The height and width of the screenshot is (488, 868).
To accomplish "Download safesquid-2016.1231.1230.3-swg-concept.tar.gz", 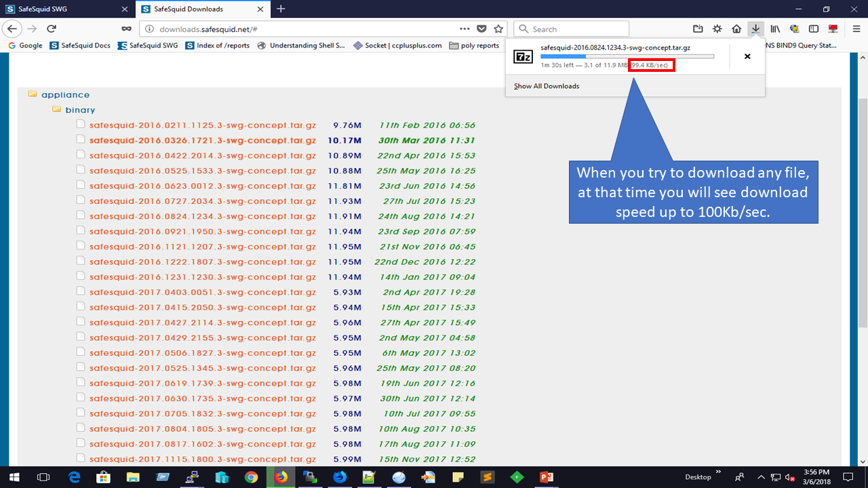I will pos(202,277).
